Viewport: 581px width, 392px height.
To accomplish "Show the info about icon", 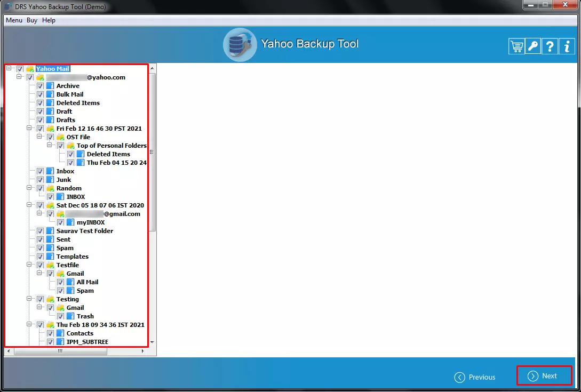I will click(x=567, y=46).
